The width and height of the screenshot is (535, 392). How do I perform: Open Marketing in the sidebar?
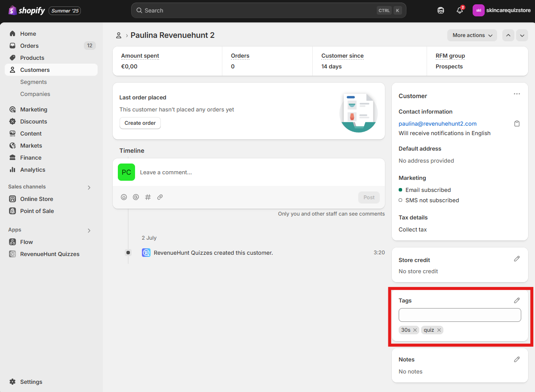tap(51, 109)
